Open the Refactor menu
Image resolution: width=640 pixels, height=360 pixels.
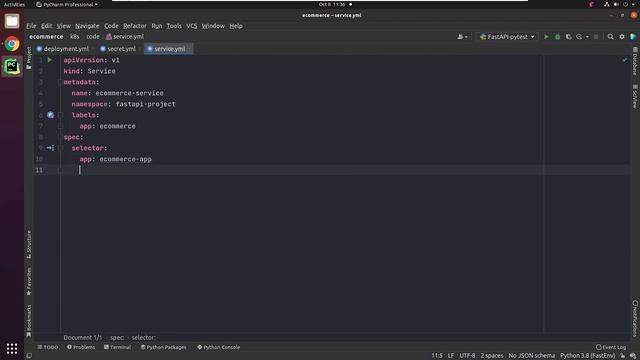point(135,26)
